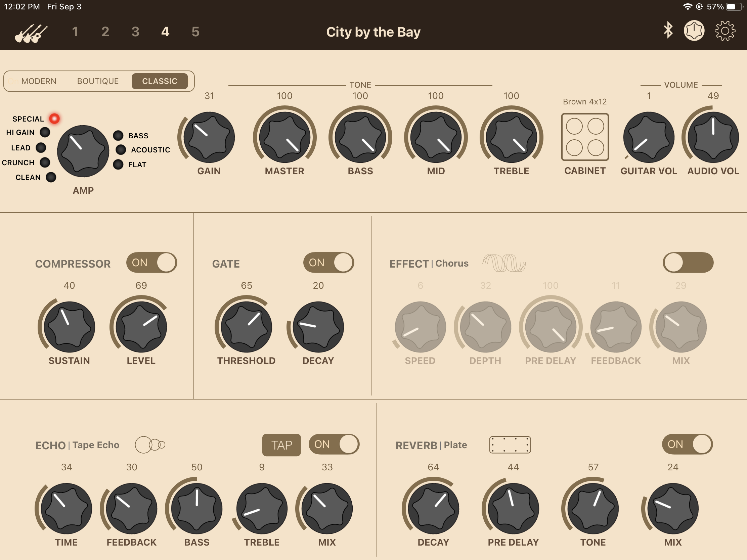Image resolution: width=747 pixels, height=560 pixels.
Task: Tap the Bluetooth connection icon
Action: (x=668, y=30)
